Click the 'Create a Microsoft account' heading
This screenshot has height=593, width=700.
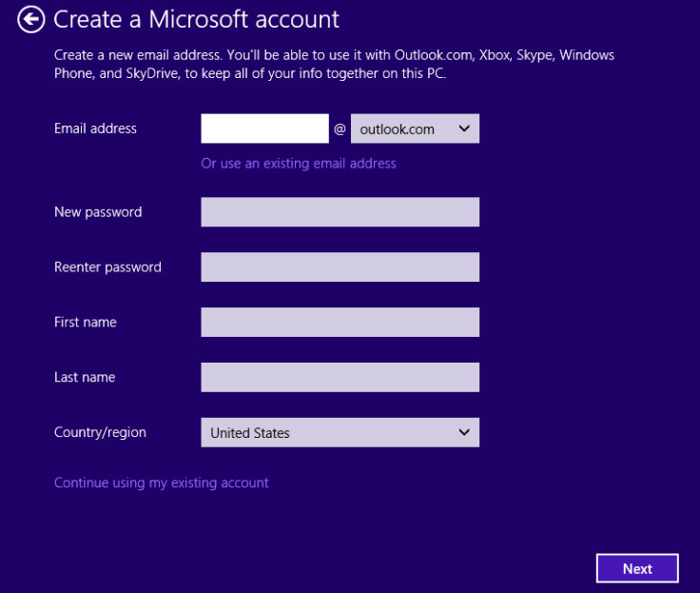pos(196,19)
